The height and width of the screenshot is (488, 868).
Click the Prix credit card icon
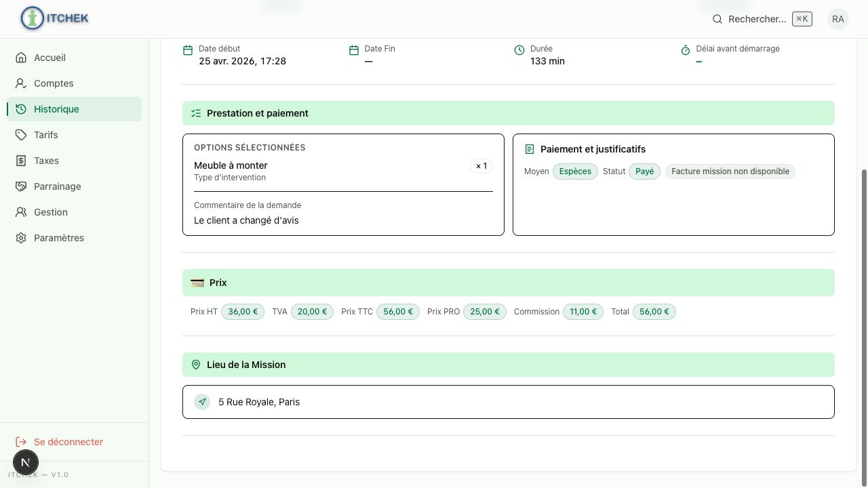[197, 283]
